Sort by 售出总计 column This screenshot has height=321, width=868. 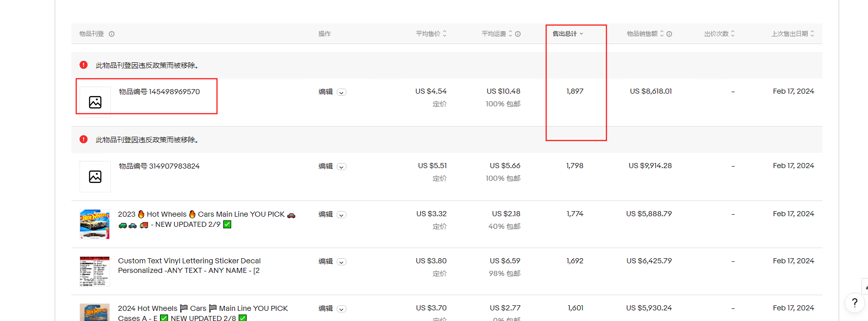pos(568,33)
